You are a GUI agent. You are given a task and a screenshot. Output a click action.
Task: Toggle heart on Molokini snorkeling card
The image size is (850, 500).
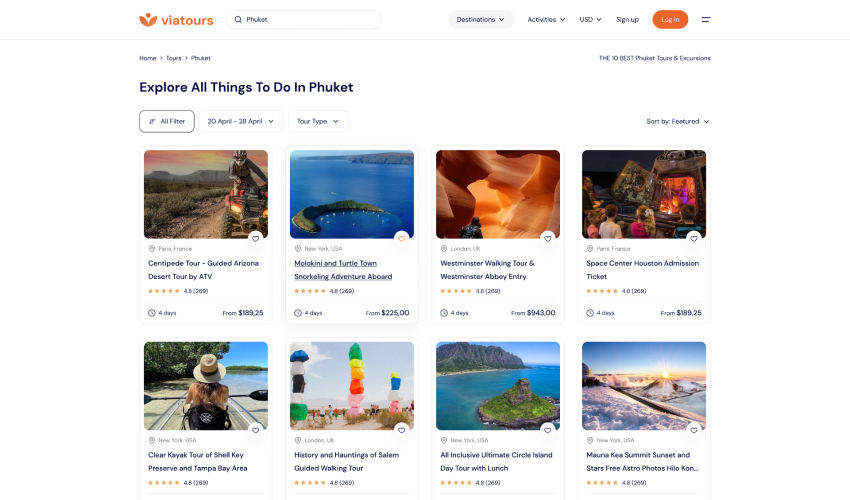pos(401,238)
